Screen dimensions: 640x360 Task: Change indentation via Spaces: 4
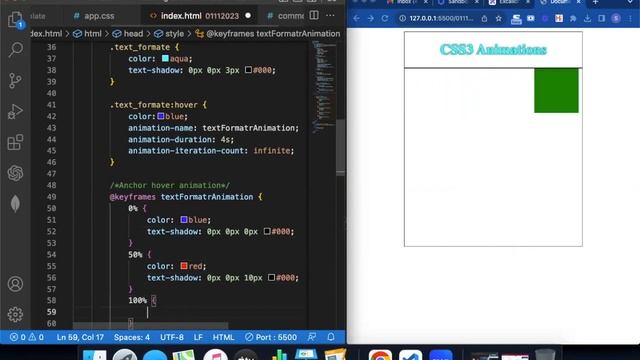(x=132, y=337)
